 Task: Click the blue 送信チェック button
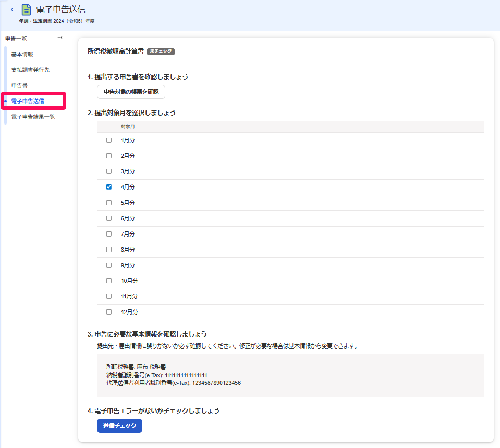coord(119,426)
